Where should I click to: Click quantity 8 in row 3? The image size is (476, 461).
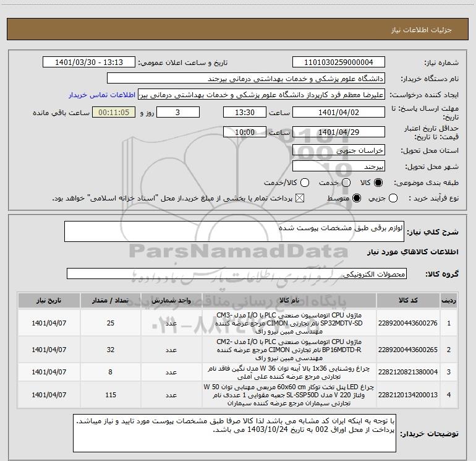pos(111,372)
